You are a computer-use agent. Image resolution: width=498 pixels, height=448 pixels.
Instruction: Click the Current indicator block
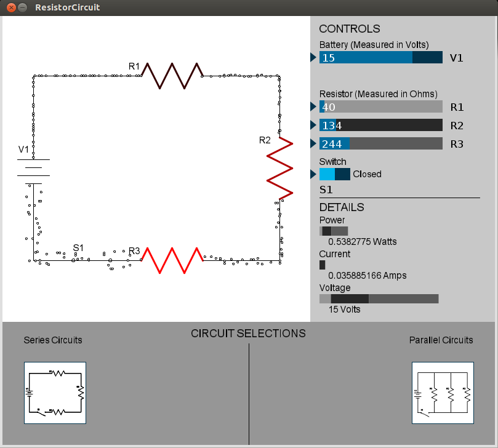point(323,265)
